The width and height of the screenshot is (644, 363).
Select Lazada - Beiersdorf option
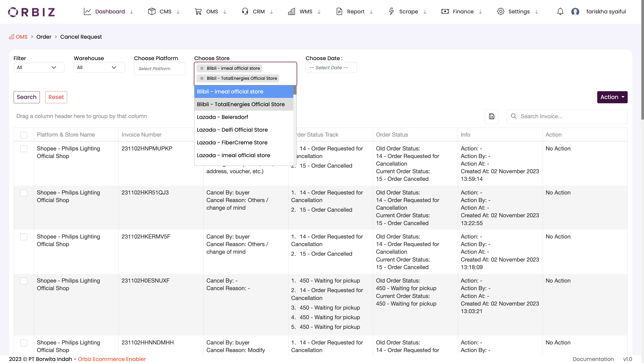point(244,117)
